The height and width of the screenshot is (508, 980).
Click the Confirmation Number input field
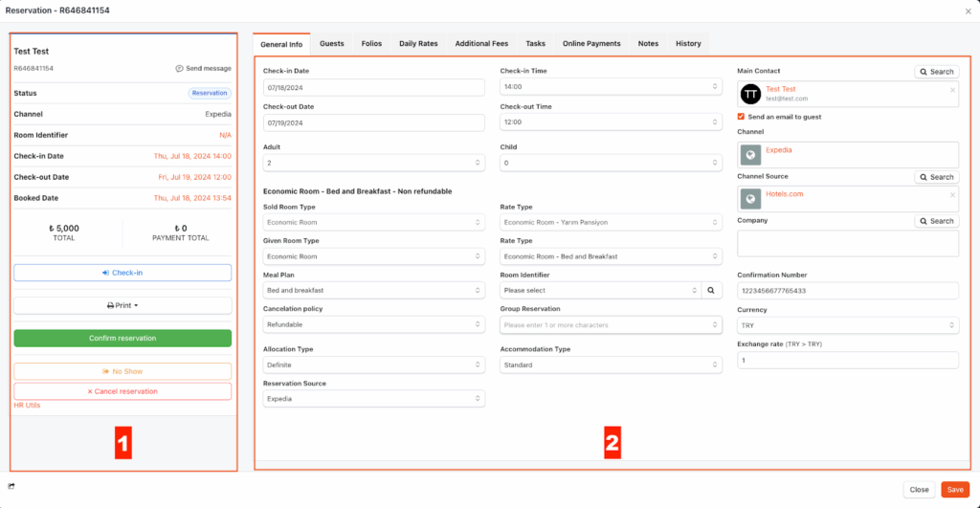click(x=847, y=291)
